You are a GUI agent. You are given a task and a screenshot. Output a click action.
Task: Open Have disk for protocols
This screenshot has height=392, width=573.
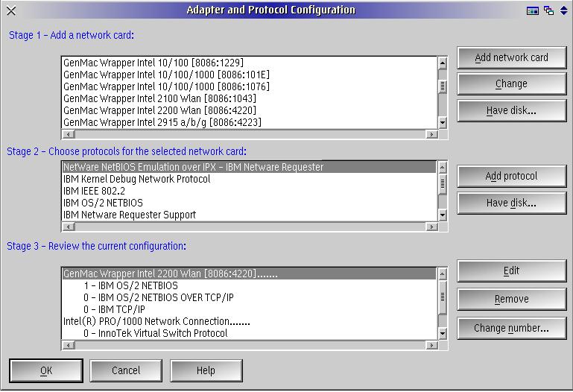pyautogui.click(x=512, y=203)
